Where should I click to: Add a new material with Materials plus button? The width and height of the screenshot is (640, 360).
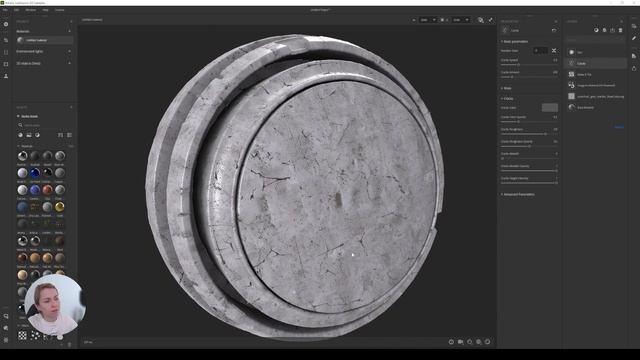tap(69, 31)
